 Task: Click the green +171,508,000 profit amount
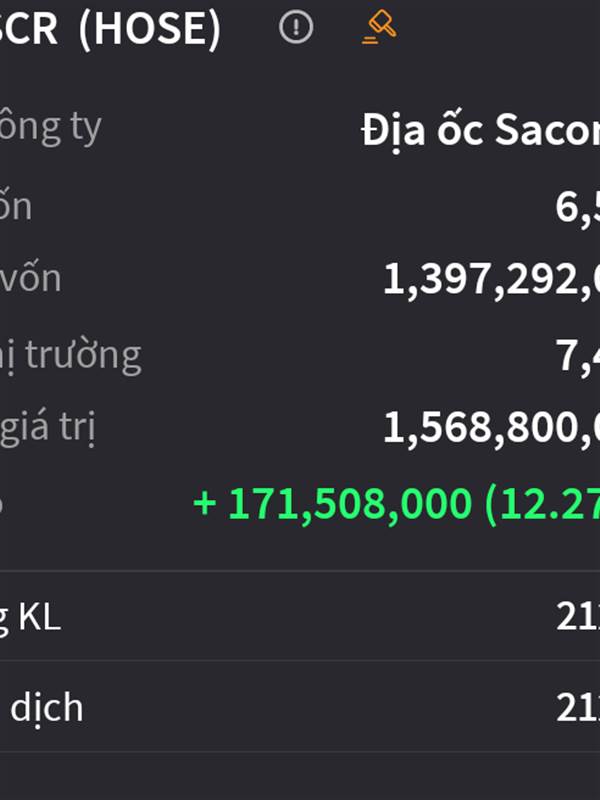pos(332,504)
